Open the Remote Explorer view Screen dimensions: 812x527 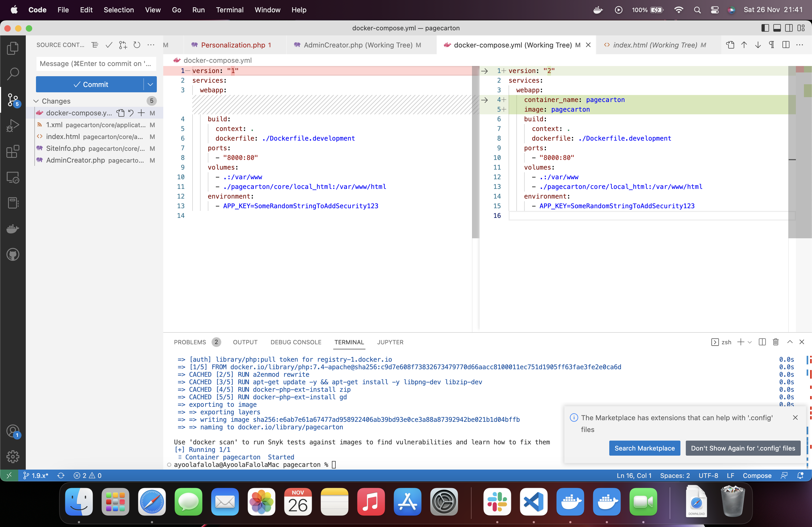pyautogui.click(x=13, y=177)
